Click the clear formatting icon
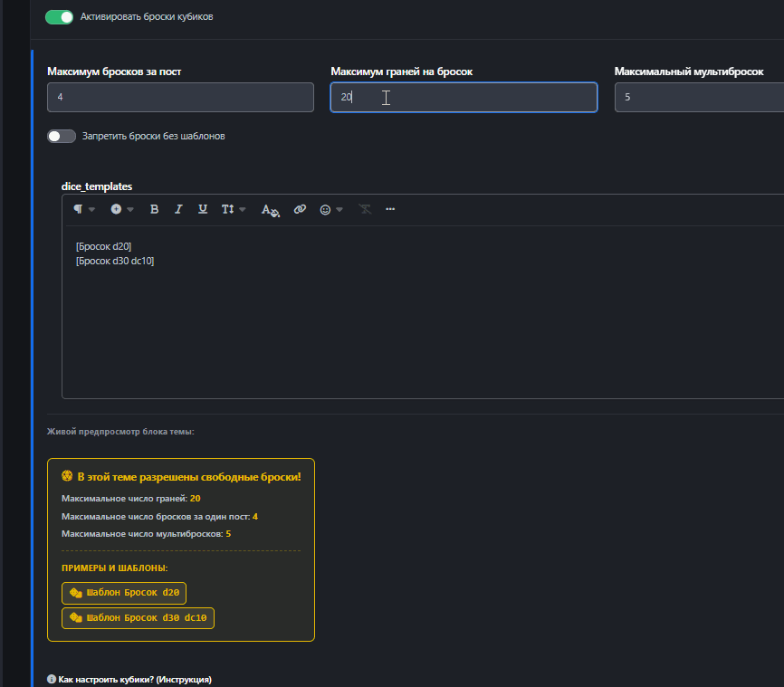 365,209
